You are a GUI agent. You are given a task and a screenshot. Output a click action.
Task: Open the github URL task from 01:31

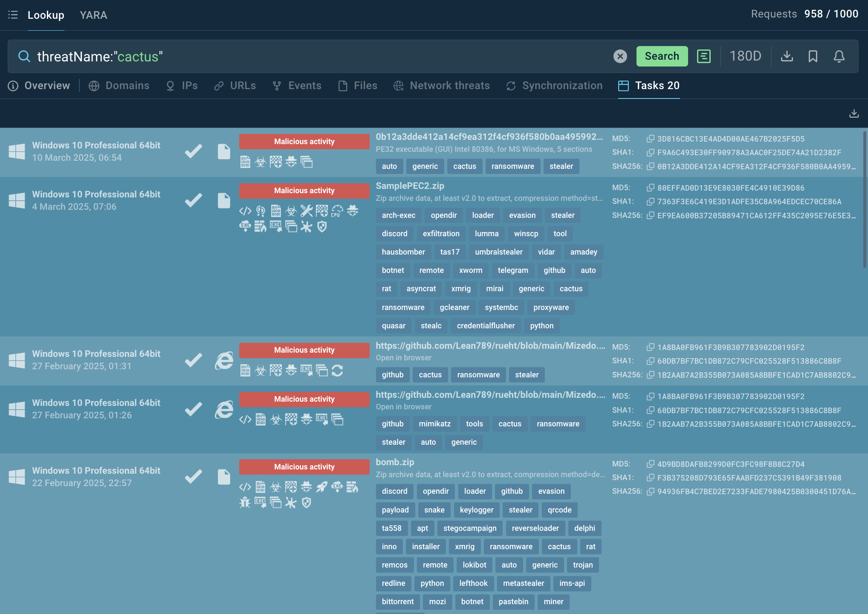(x=490, y=346)
